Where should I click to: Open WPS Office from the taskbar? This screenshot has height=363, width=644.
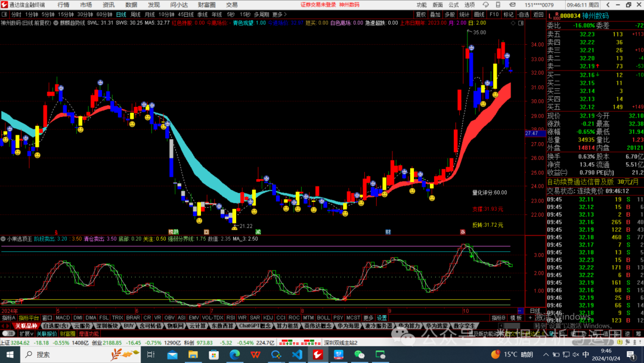pos(255,355)
